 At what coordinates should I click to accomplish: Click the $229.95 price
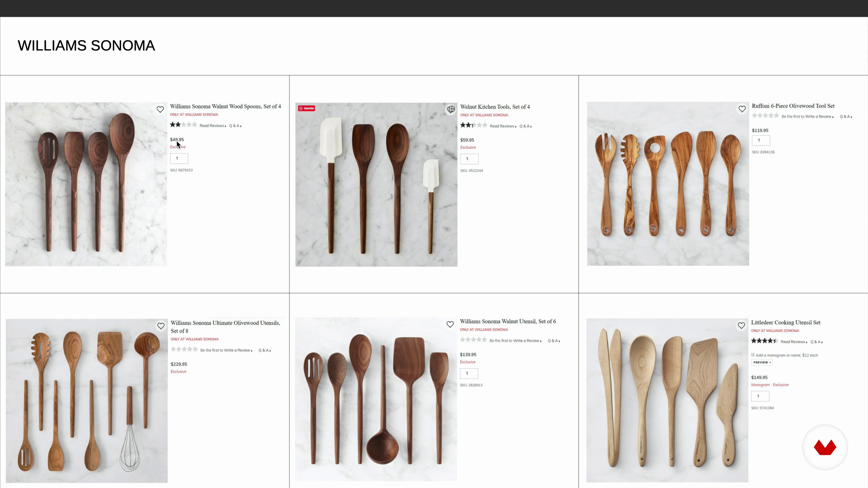click(179, 364)
